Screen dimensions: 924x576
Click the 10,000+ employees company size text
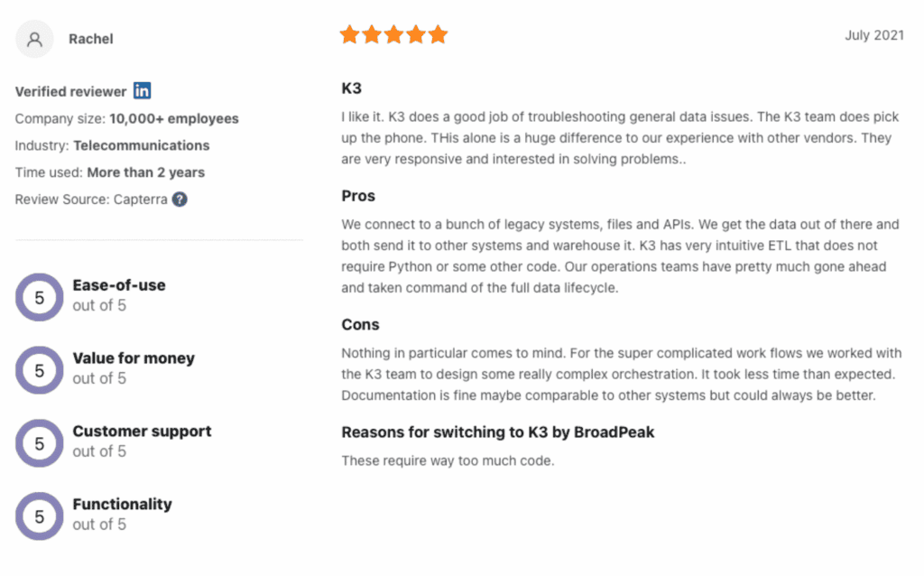click(174, 118)
